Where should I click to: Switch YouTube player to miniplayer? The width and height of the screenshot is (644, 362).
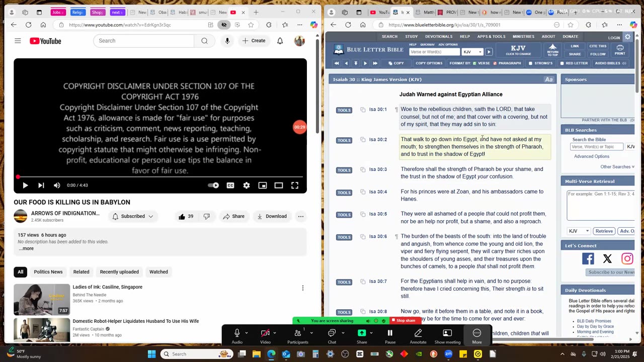(263, 186)
